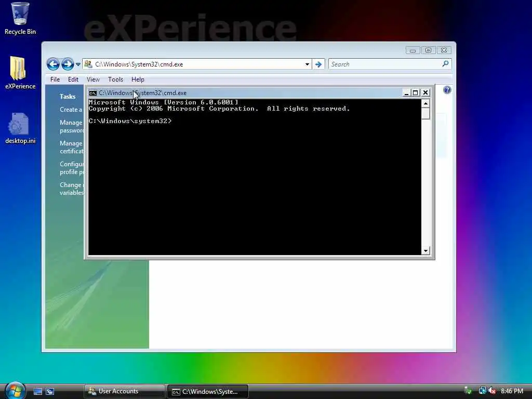Click the 'Create a' task link
This screenshot has width=532, height=399.
(x=71, y=110)
